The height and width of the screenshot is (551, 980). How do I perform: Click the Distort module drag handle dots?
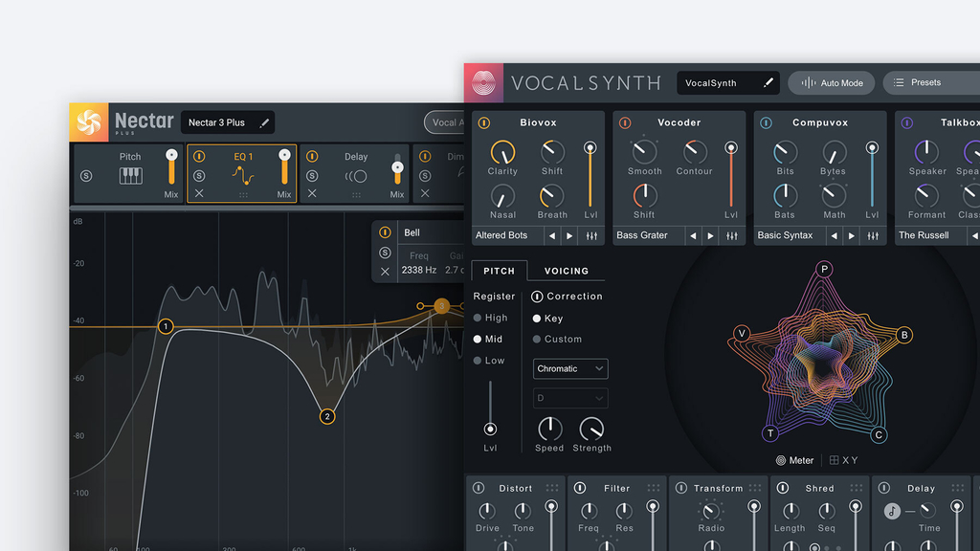(x=552, y=488)
